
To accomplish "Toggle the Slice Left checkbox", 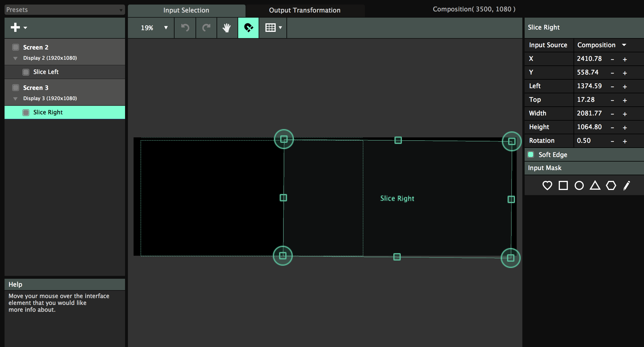I will click(x=26, y=72).
